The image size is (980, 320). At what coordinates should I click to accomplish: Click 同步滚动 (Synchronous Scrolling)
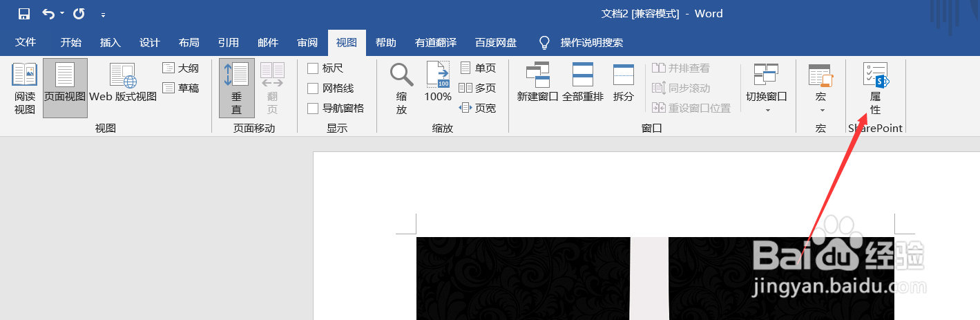tap(681, 88)
